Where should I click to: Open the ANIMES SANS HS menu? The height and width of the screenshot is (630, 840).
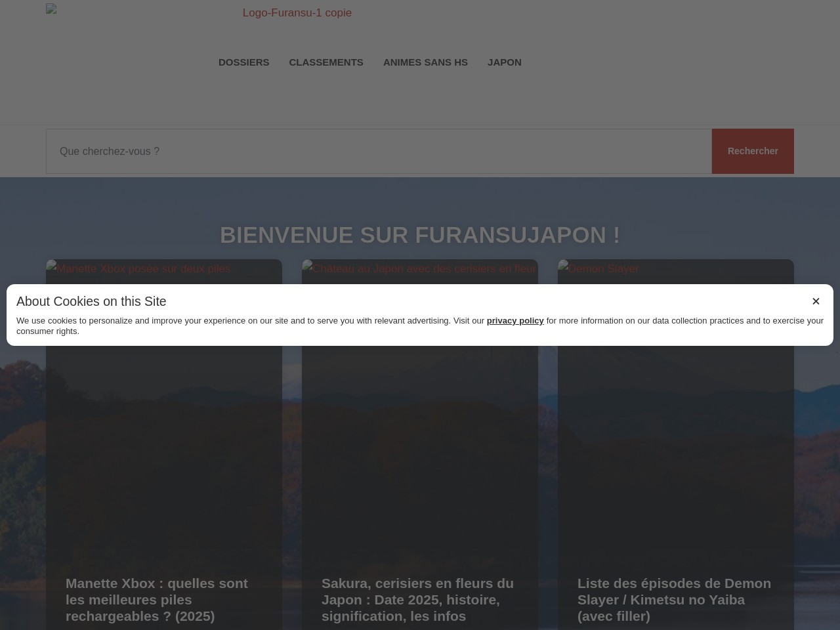[425, 62]
